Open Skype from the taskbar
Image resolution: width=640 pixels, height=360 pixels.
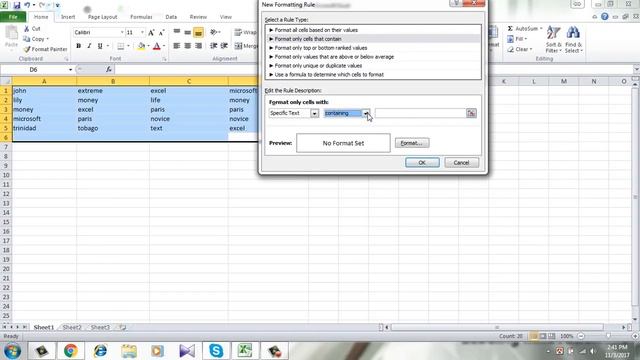pyautogui.click(x=216, y=351)
